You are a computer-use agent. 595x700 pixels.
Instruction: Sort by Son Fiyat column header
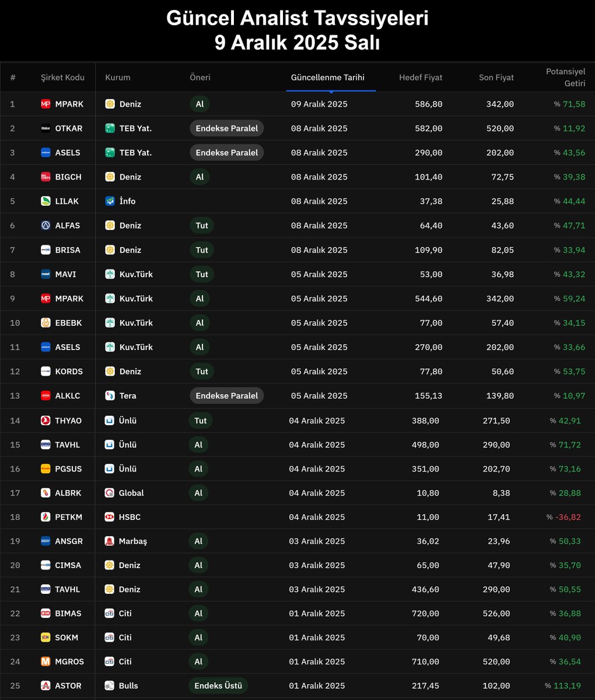pos(496,77)
